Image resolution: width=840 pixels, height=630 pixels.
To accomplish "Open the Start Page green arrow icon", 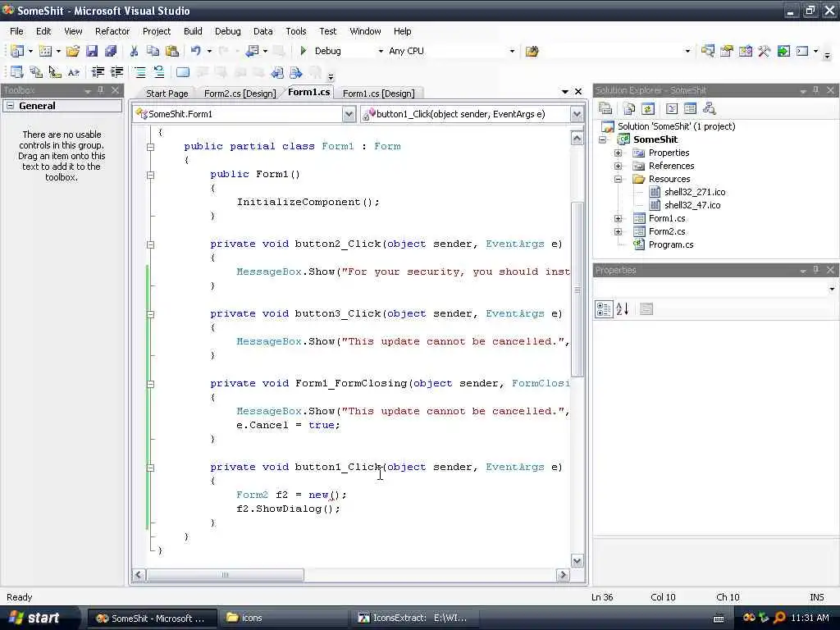I will pyautogui.click(x=783, y=51).
